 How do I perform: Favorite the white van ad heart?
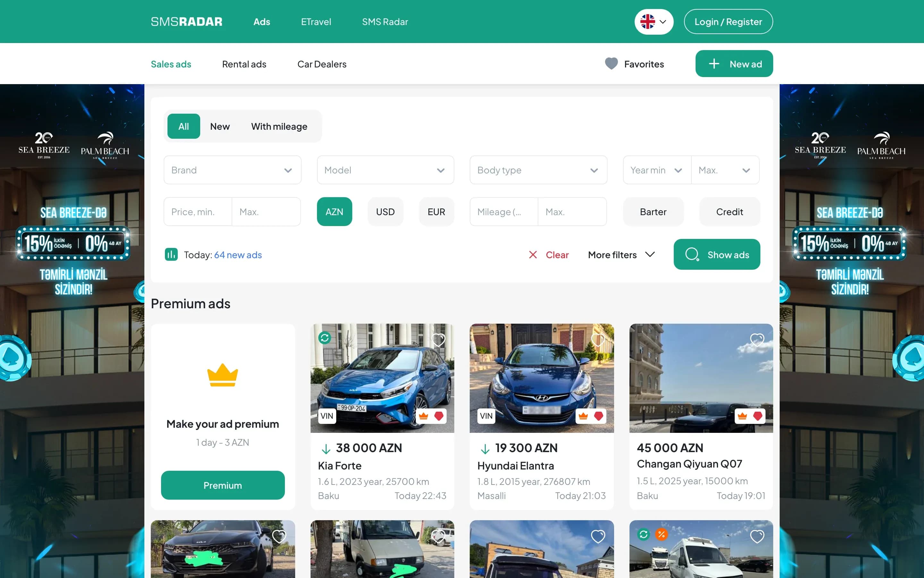[757, 536]
